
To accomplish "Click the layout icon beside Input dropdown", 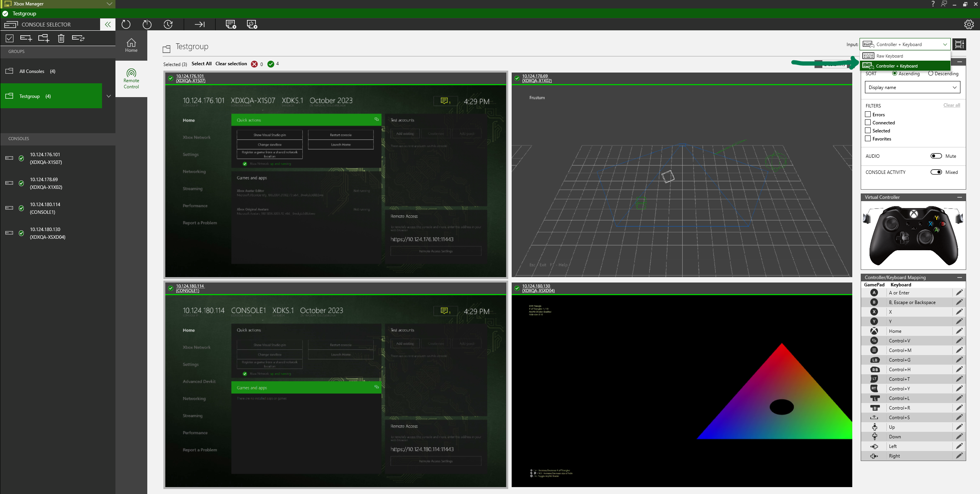I will click(959, 45).
